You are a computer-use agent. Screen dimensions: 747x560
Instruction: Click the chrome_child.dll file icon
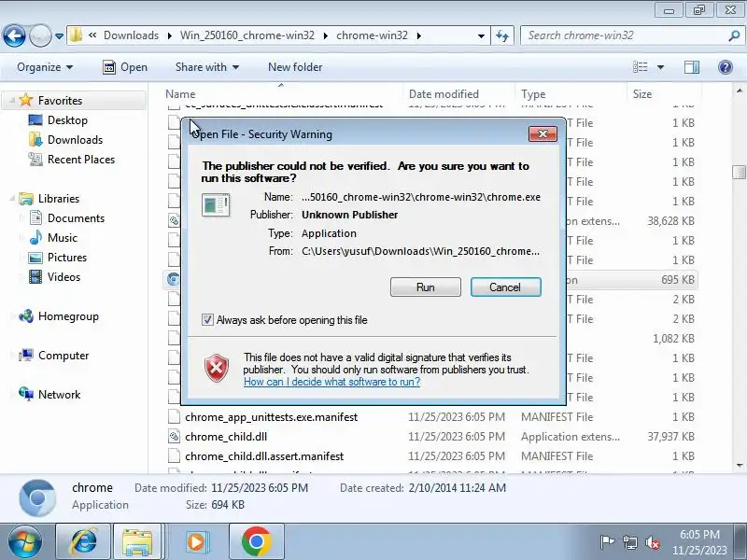pyautogui.click(x=174, y=437)
